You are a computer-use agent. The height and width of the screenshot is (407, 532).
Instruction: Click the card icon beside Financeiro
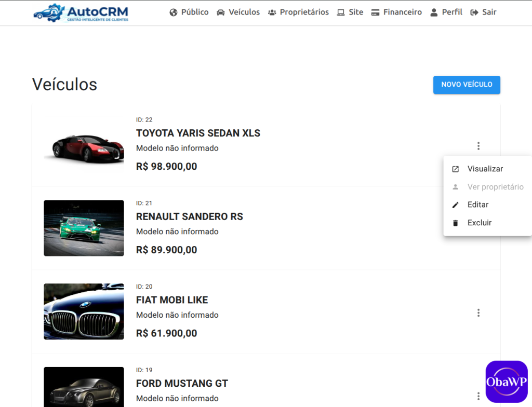(x=375, y=12)
